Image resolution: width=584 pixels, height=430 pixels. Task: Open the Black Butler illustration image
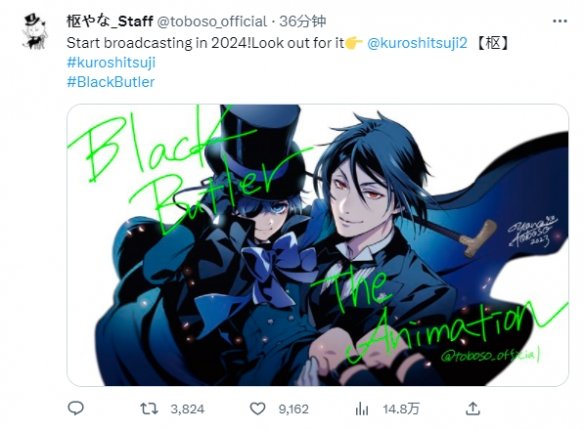click(318, 245)
